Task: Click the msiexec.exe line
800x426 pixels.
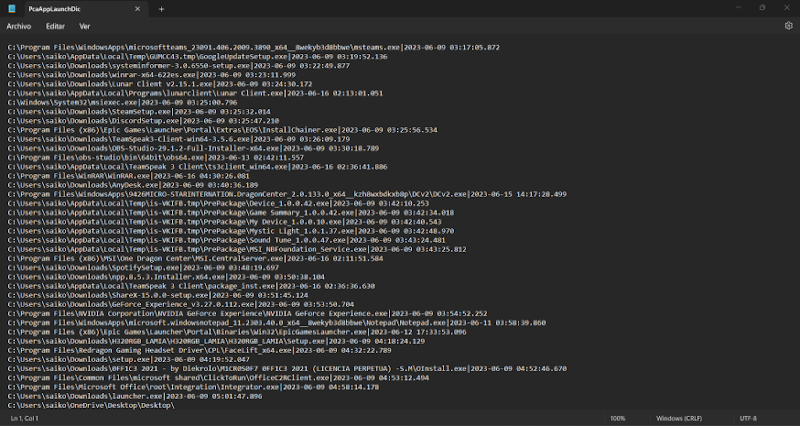Action: click(x=122, y=103)
